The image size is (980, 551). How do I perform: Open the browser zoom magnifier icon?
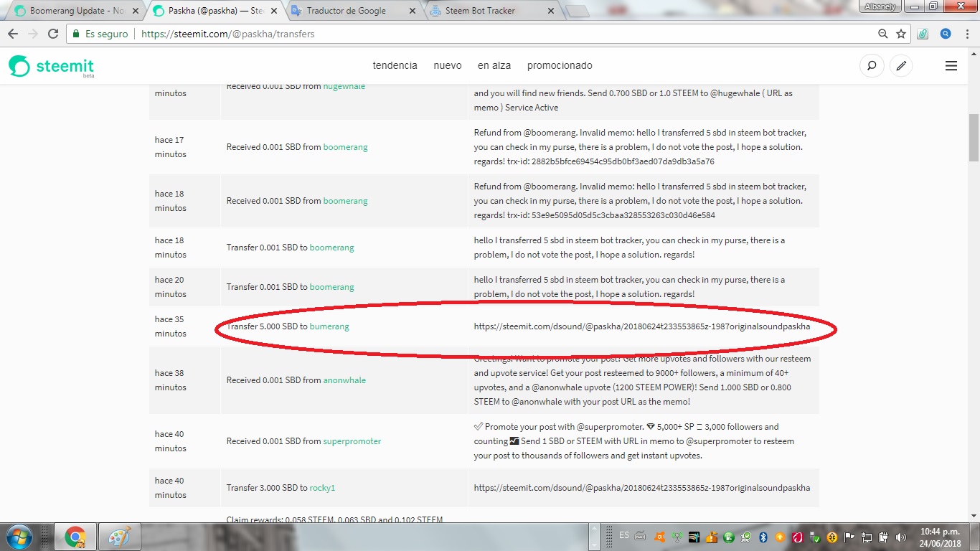click(883, 34)
